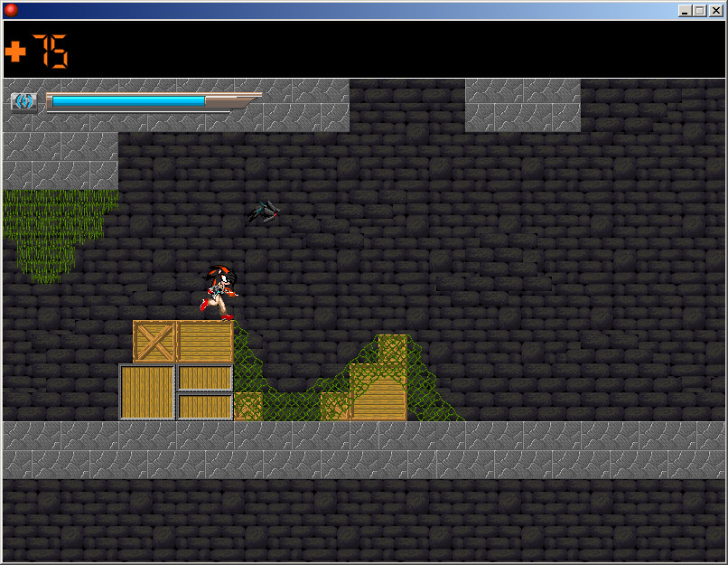Viewport: 728px width, 565px height.
Task: Click the lower small metal-framed crate
Action: (205, 407)
